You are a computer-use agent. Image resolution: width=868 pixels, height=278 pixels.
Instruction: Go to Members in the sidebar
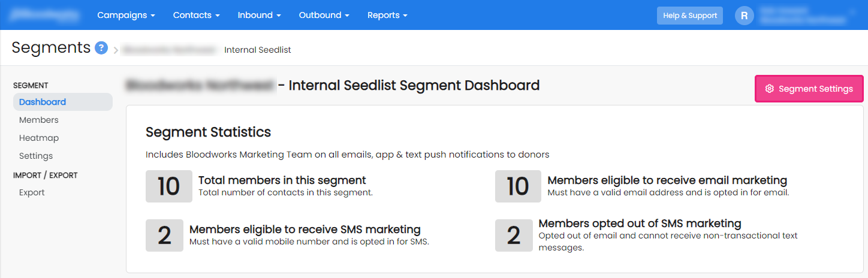pos(39,120)
